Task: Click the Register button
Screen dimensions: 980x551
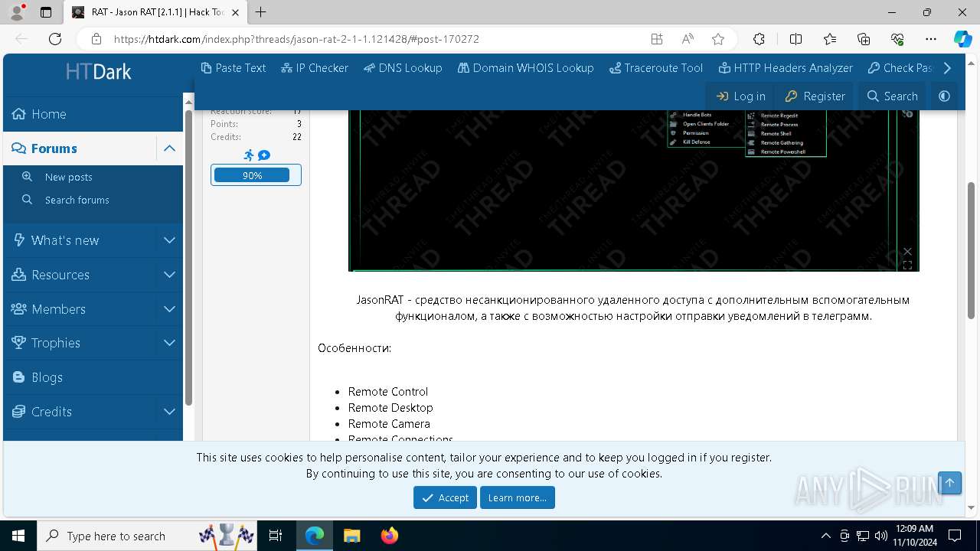Action: (x=815, y=96)
